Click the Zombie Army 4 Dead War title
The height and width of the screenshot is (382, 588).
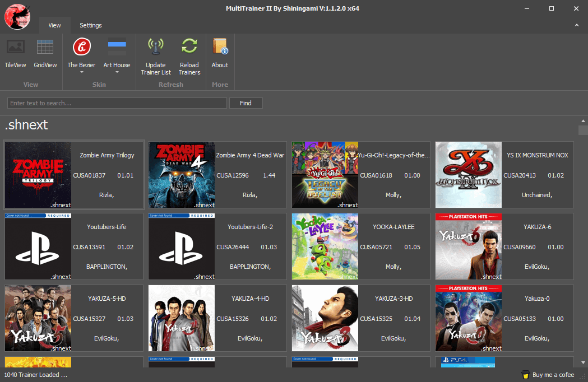[x=250, y=155]
